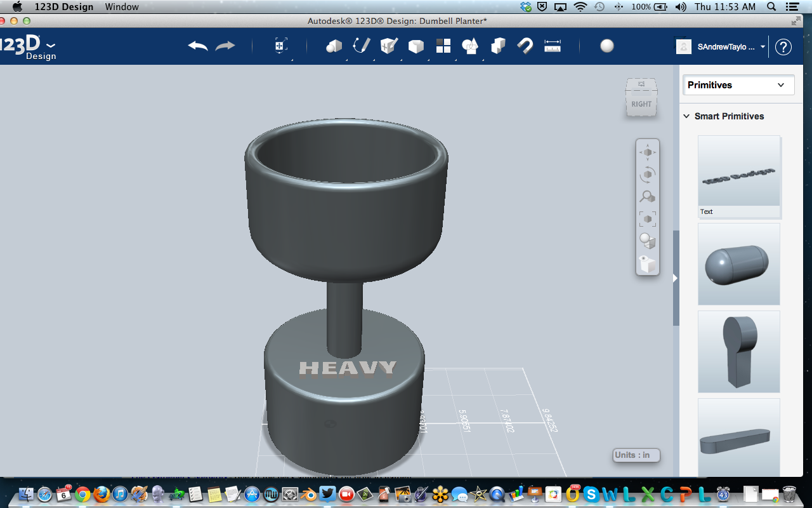Open the Primitives tool (box and sphere icon)
The width and height of the screenshot is (812, 508).
click(334, 46)
